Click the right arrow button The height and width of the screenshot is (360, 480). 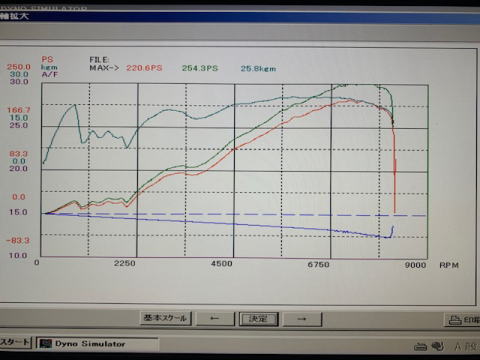302,319
